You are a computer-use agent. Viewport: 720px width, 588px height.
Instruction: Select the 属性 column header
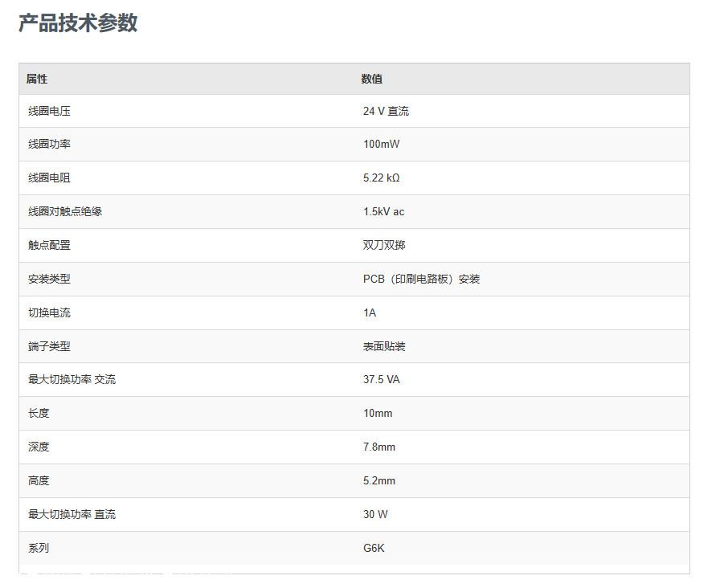point(37,79)
